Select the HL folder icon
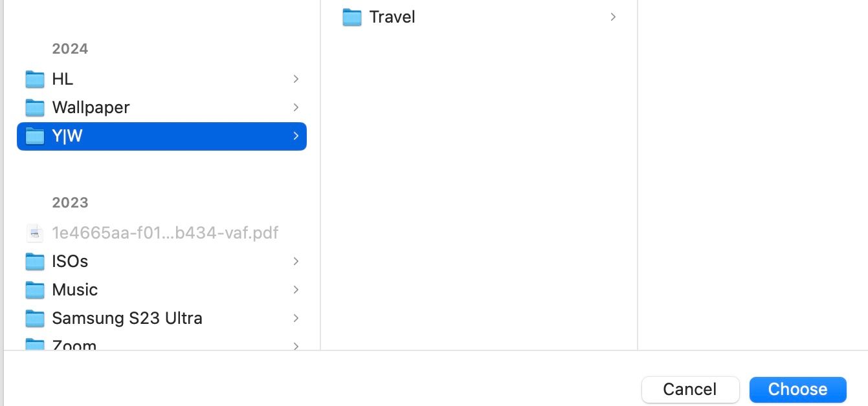Image resolution: width=868 pixels, height=406 pixels. (34, 78)
